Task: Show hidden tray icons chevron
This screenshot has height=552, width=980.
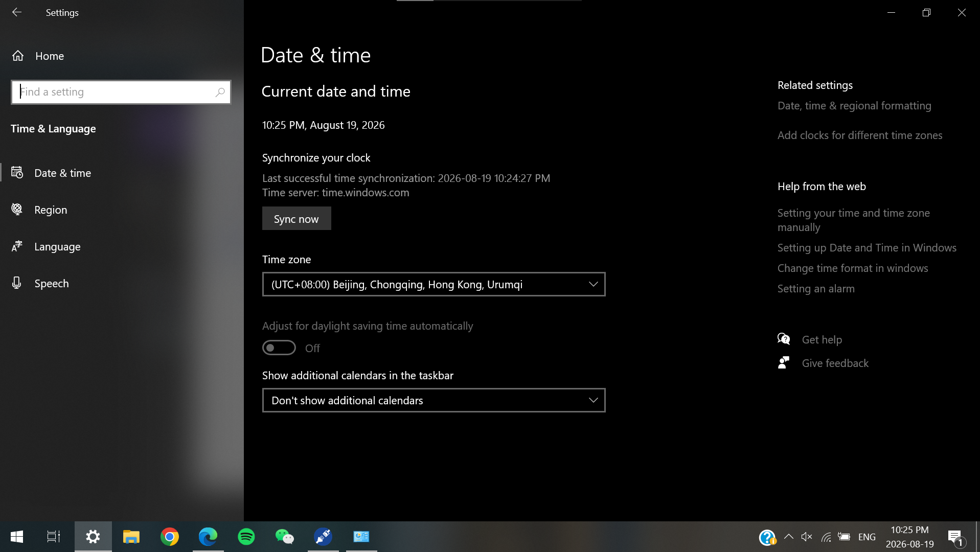Action: [x=789, y=537]
